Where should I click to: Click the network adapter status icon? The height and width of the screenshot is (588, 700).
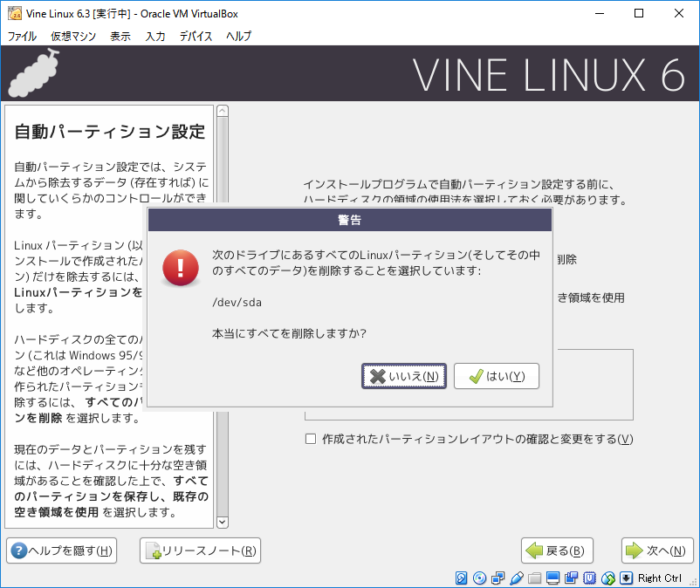coord(496,578)
